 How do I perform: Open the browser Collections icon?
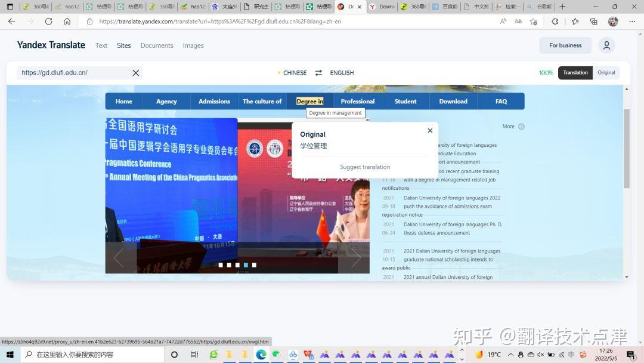(593, 21)
